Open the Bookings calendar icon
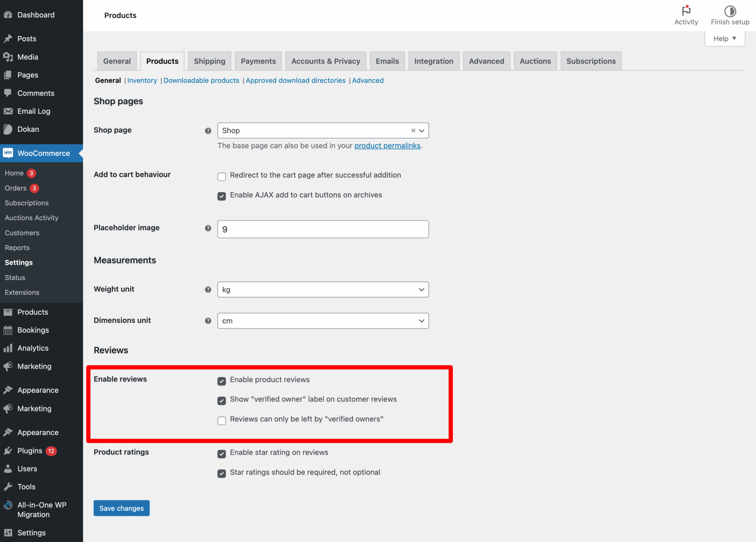The image size is (756, 542). point(8,330)
